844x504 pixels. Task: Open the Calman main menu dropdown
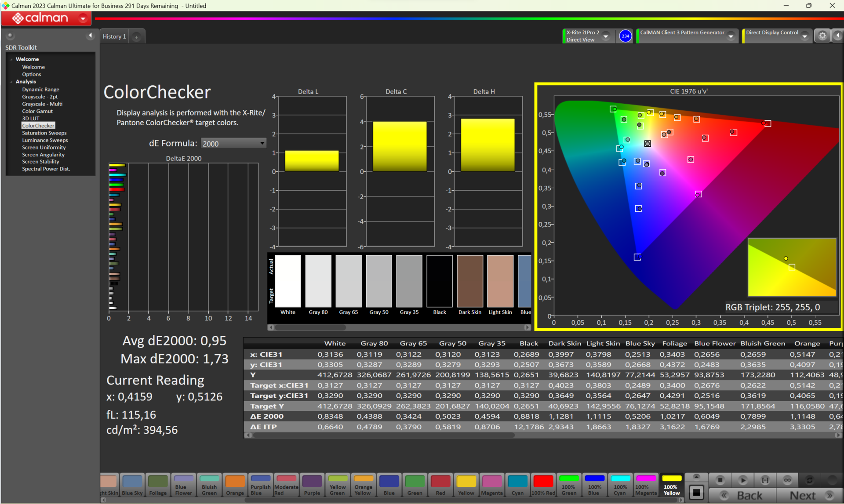point(83,18)
